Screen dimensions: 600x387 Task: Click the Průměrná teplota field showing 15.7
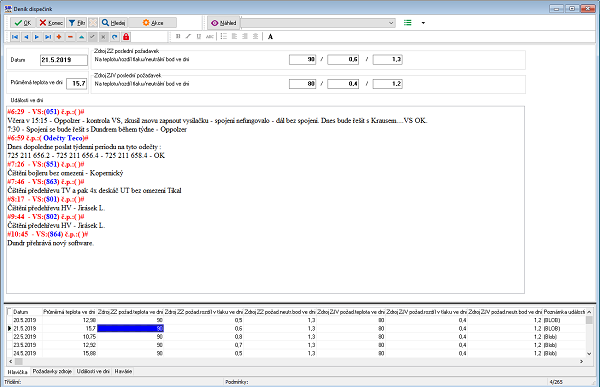(x=77, y=83)
